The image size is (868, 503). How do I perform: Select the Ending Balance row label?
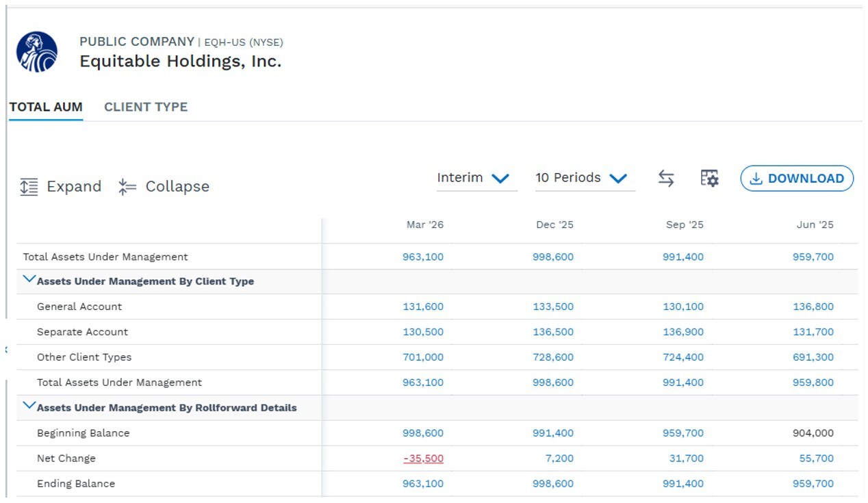[x=76, y=484]
